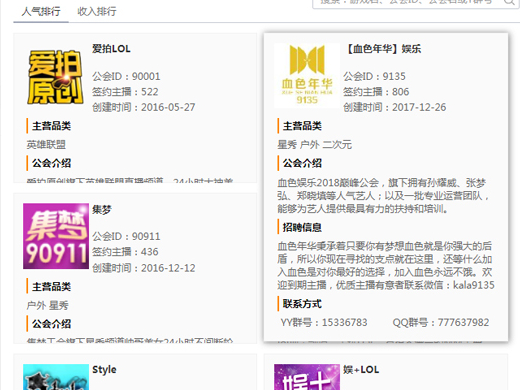Click 公会介绍 heading in 血色年华 card
The image size is (520, 390).
coord(302,163)
